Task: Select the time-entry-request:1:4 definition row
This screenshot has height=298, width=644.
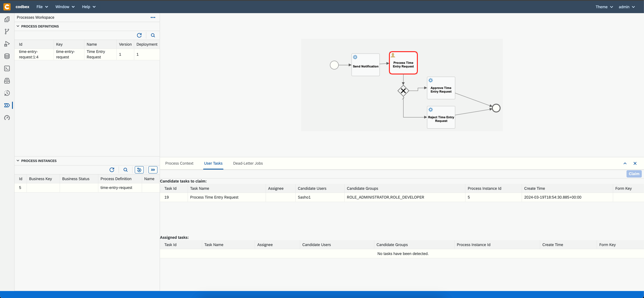Action: pyautogui.click(x=87, y=54)
